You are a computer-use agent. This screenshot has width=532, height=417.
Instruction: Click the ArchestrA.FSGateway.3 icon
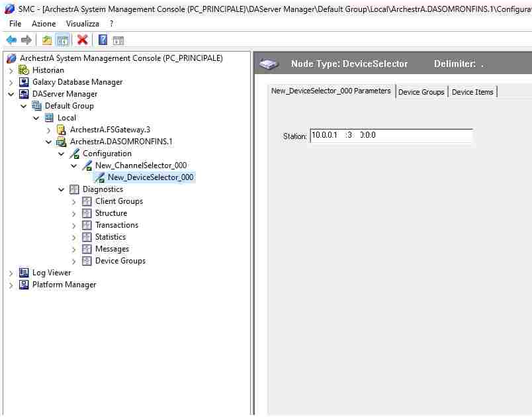click(62, 130)
